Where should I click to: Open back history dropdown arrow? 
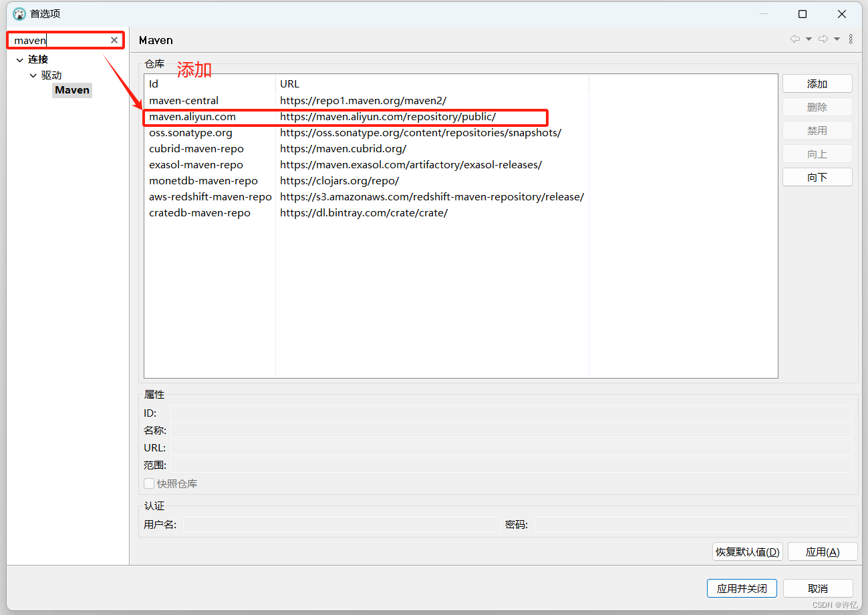[809, 39]
